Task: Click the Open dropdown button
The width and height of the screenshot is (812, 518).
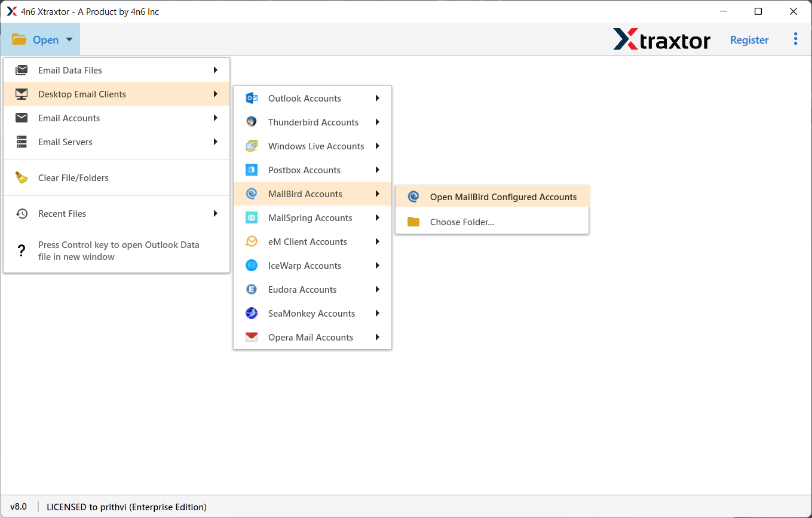Action: click(x=41, y=40)
